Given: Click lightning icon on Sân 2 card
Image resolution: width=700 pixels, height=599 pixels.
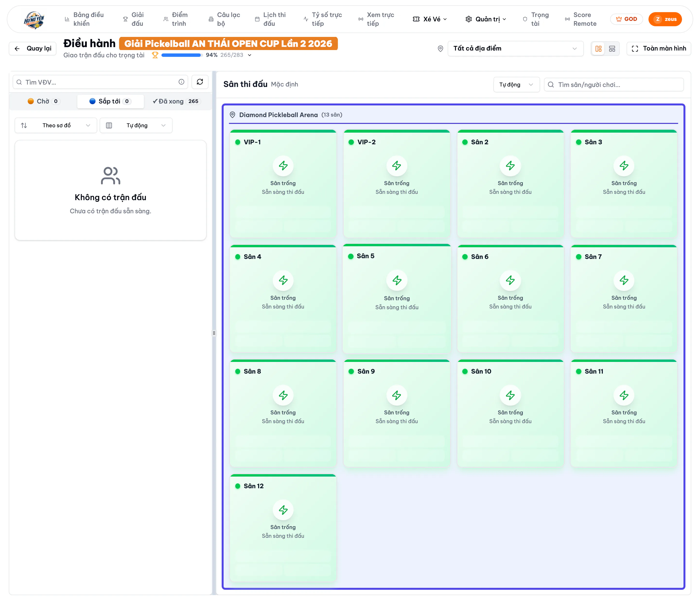Looking at the screenshot, I should pyautogui.click(x=510, y=166).
